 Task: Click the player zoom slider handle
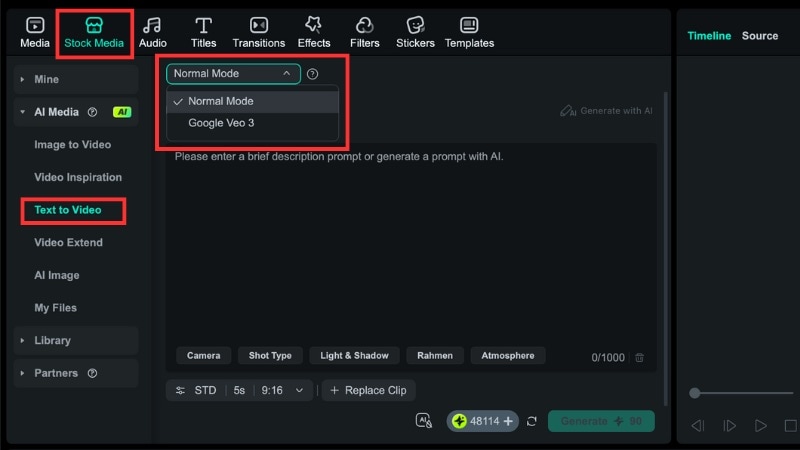694,393
